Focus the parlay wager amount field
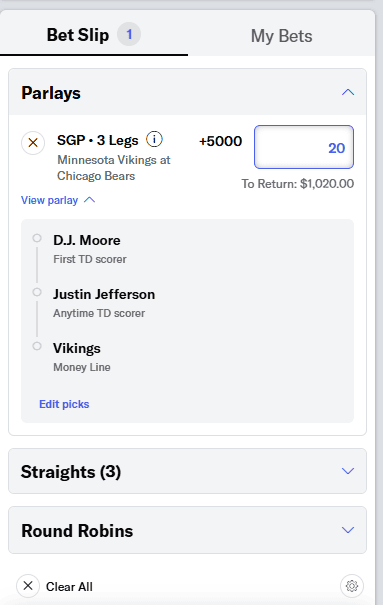This screenshot has height=605, width=383. (304, 147)
